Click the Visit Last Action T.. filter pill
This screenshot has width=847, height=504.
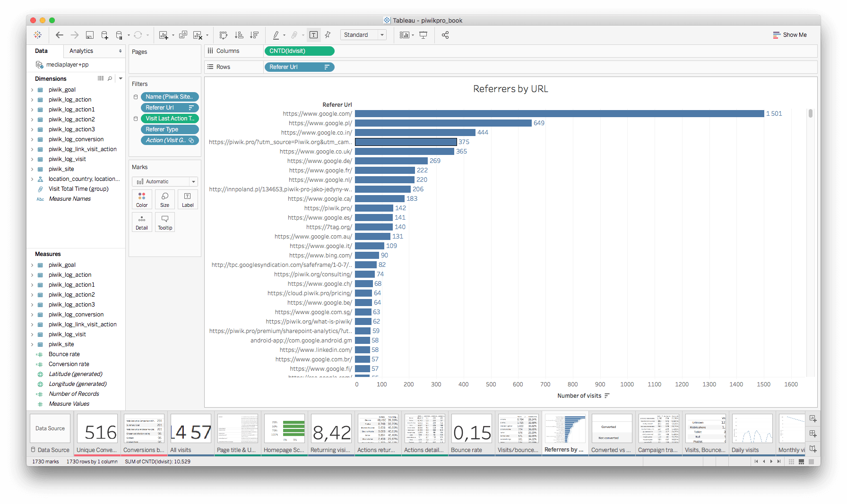[170, 119]
